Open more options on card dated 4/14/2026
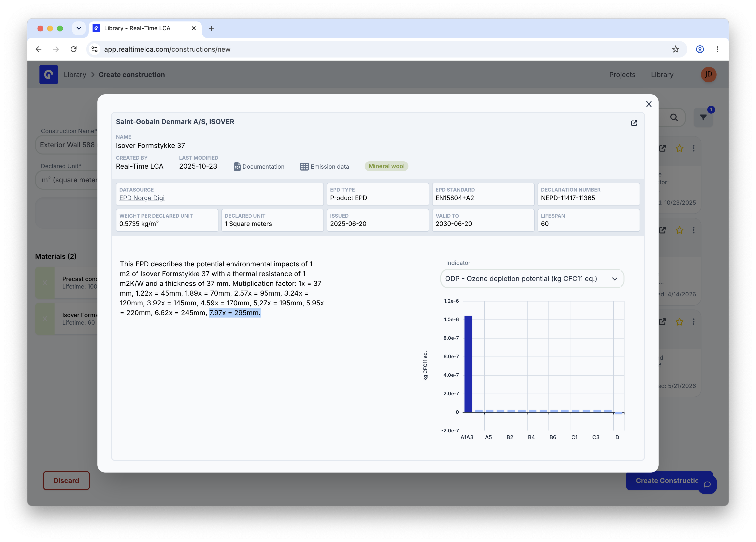This screenshot has width=756, height=542. (x=693, y=230)
